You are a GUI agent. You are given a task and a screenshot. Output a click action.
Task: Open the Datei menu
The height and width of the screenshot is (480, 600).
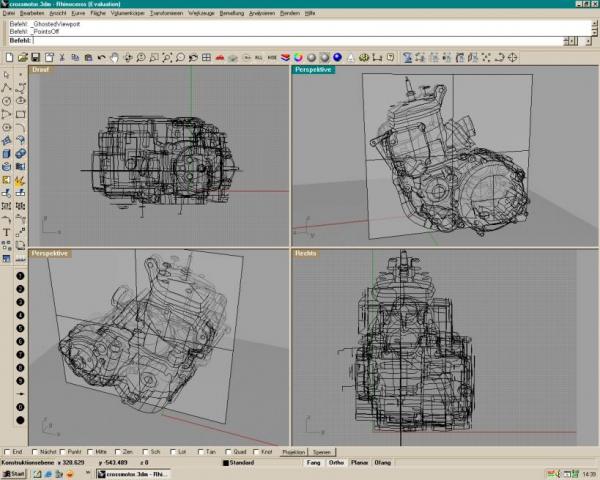[x=9, y=13]
